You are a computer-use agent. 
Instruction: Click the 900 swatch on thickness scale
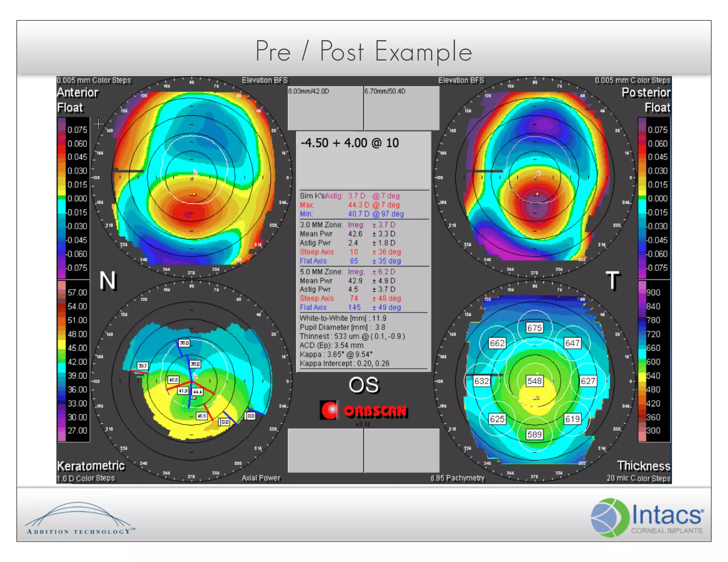tap(642, 292)
